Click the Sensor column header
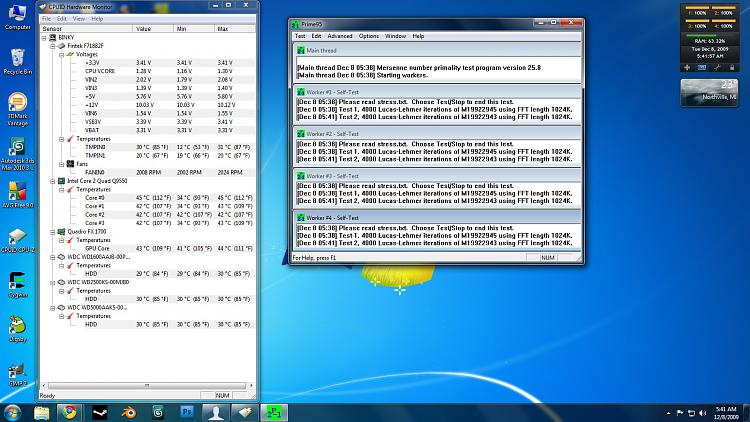750x422 pixels. pyautogui.click(x=87, y=29)
